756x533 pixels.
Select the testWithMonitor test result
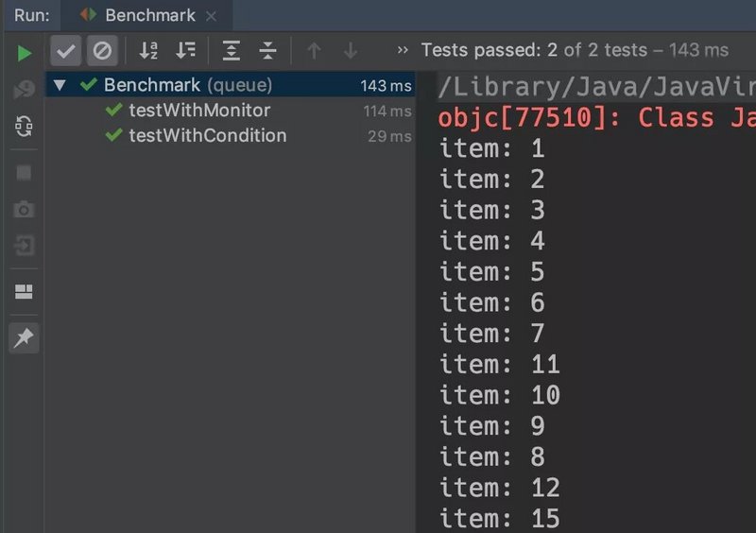199,111
